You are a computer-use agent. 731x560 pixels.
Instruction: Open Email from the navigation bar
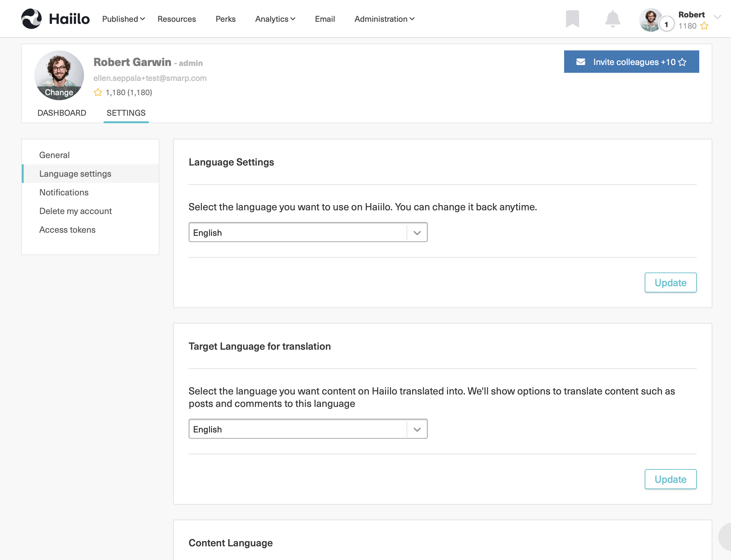click(x=324, y=19)
